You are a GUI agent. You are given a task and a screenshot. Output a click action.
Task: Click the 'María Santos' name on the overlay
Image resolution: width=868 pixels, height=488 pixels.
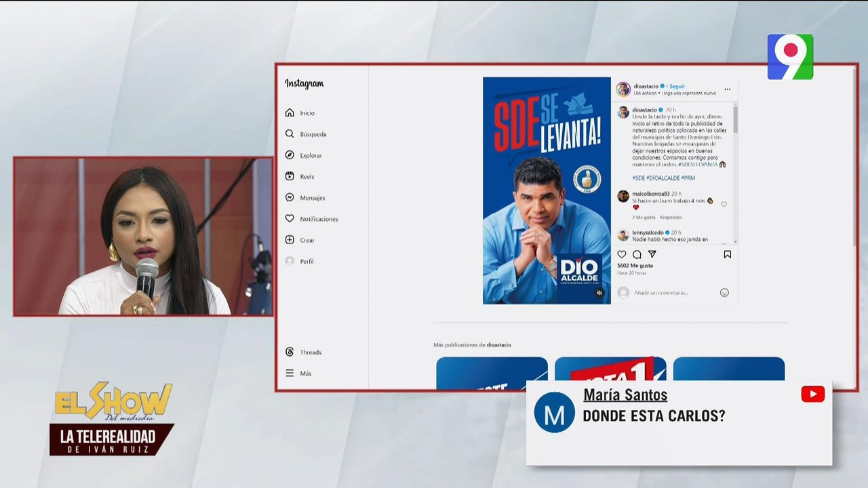[625, 395]
